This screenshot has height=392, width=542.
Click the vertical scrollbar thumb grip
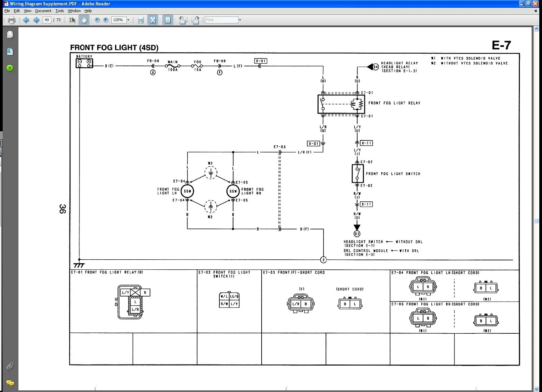tap(536, 221)
